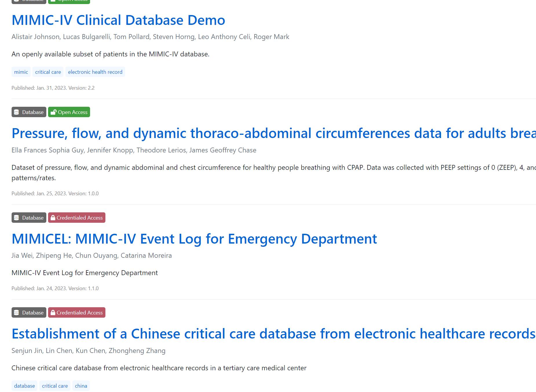Click 'Credentialed Access' label text above Chinese database
The image size is (536, 392).
coord(80,313)
